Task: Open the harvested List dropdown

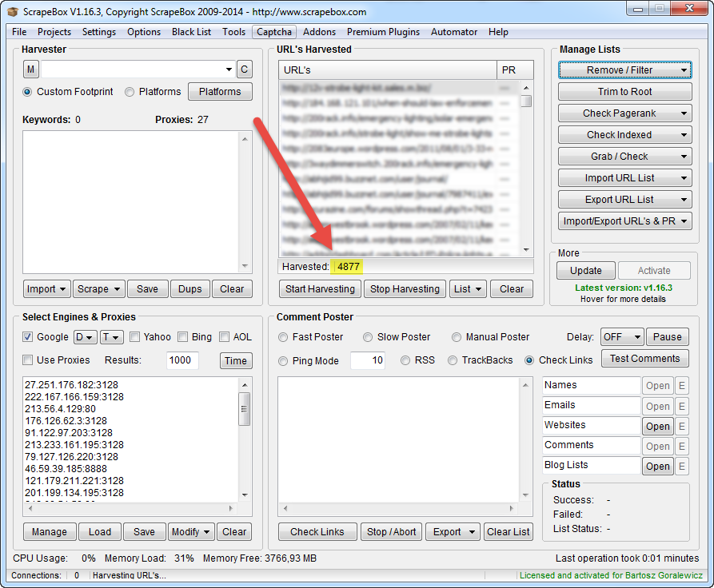Action: pos(468,289)
